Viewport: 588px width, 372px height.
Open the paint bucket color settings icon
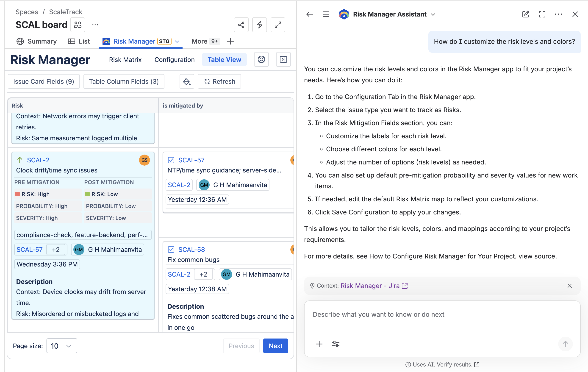click(x=187, y=81)
